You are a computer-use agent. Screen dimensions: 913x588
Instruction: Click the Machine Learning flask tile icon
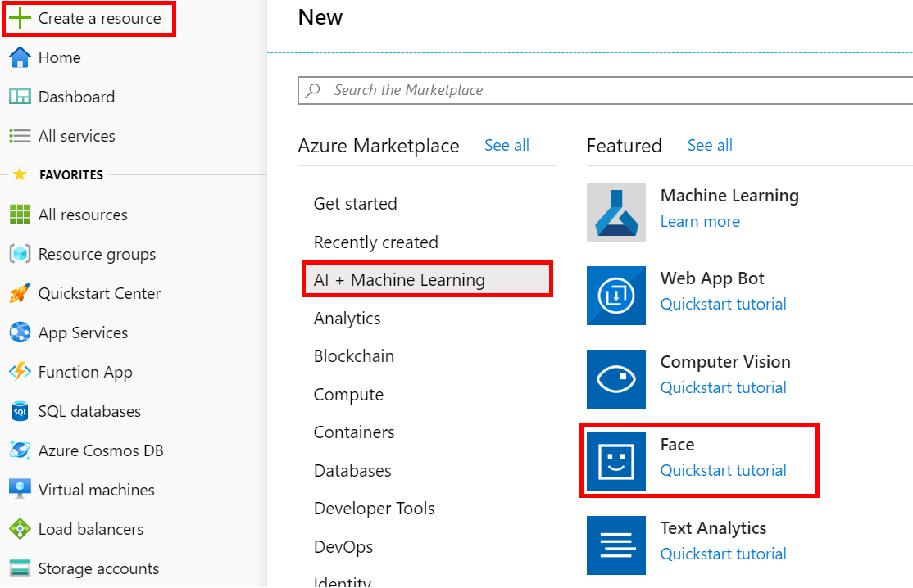(616, 213)
